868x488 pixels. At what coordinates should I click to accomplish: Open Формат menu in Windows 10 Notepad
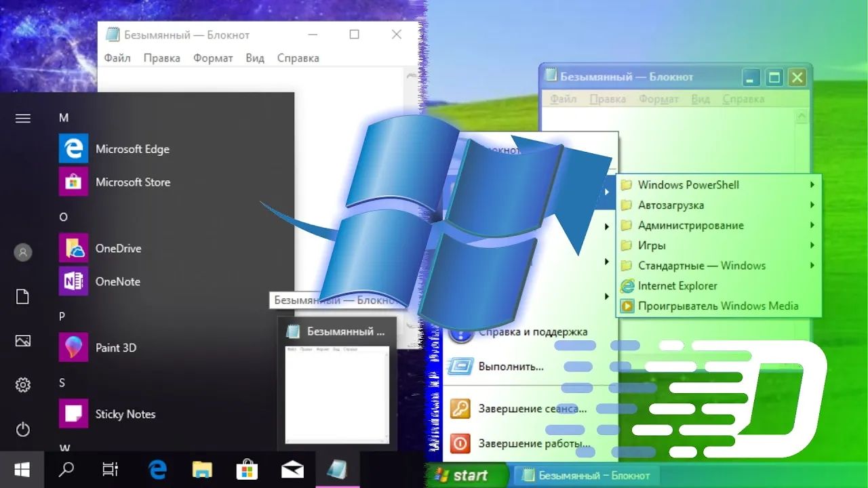pyautogui.click(x=213, y=58)
